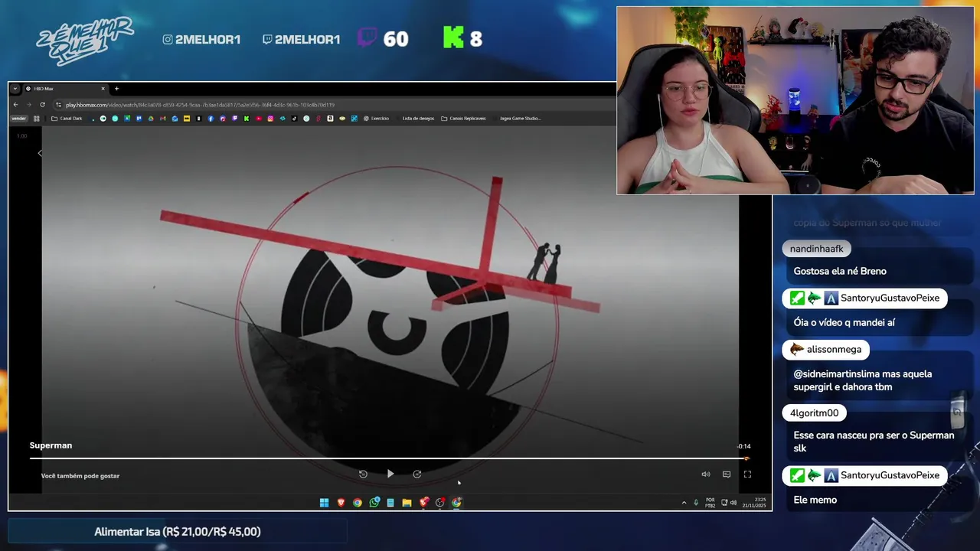Viewport: 980px width, 551px height.
Task: Open the taskbar volume control
Action: [x=733, y=503]
